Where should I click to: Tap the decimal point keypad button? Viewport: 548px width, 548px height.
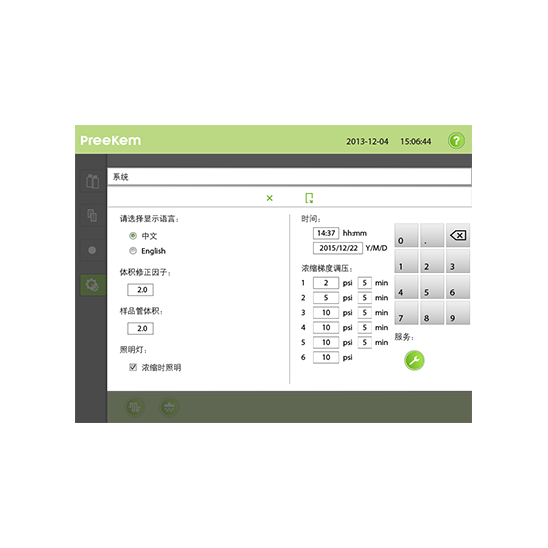pyautogui.click(x=432, y=236)
